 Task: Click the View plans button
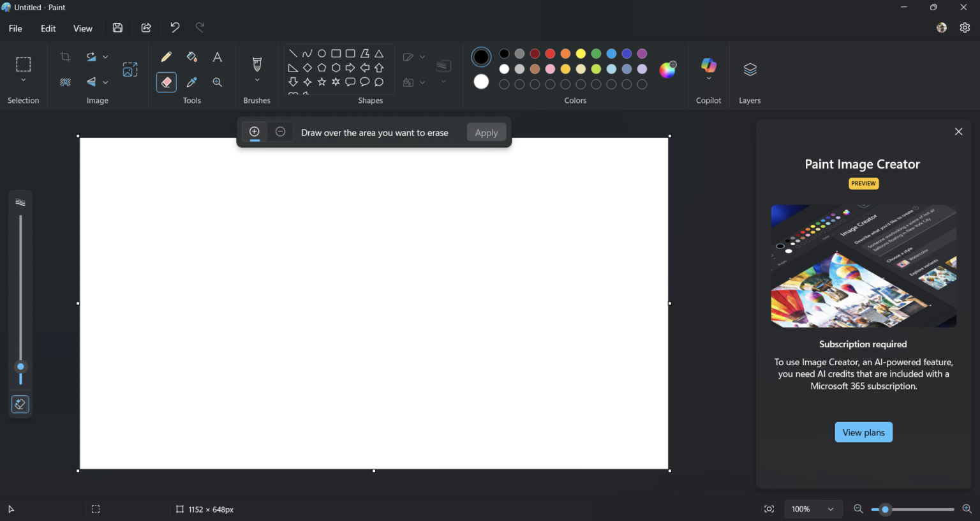point(863,432)
